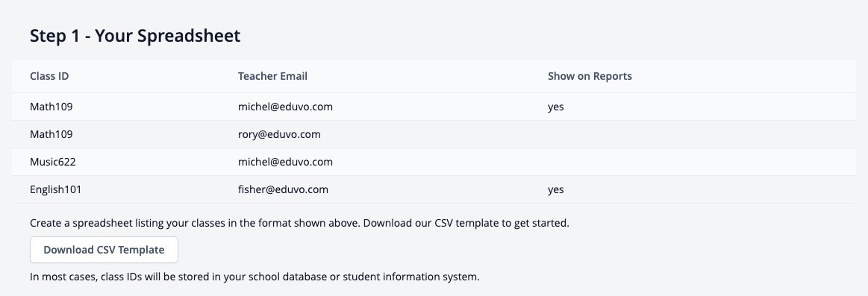Screen dimensions: 868x296
Task: Click the Step 1 - Your Spreadsheet heading
Action: (135, 36)
